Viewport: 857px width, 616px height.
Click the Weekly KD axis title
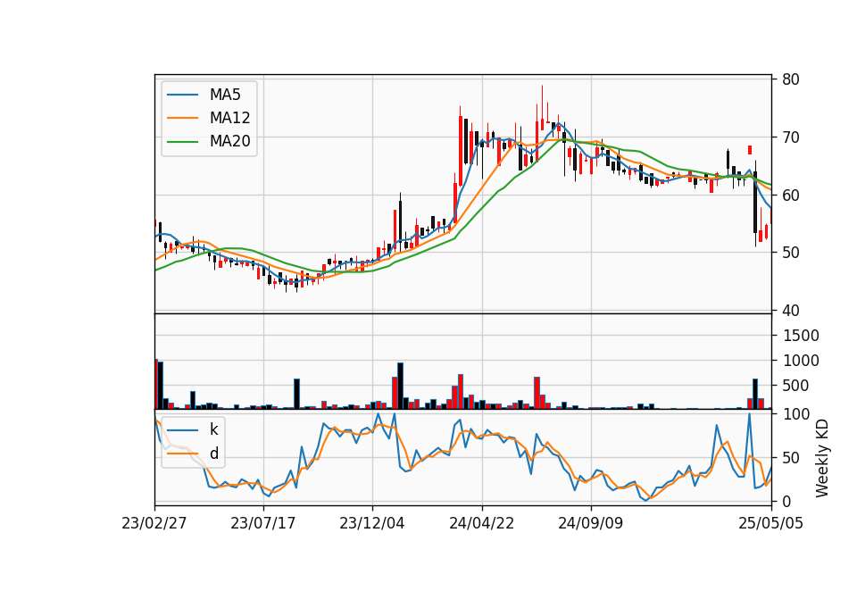point(821,458)
